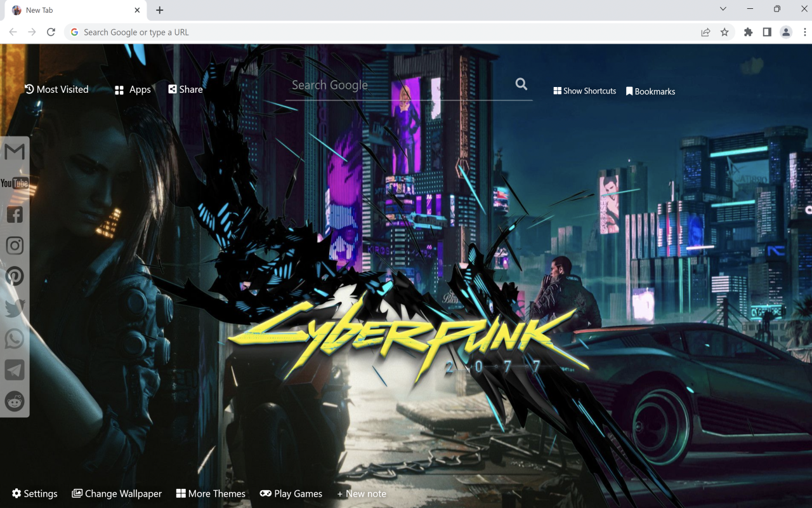Toggle Show Shortcuts
812x508 pixels.
584,91
